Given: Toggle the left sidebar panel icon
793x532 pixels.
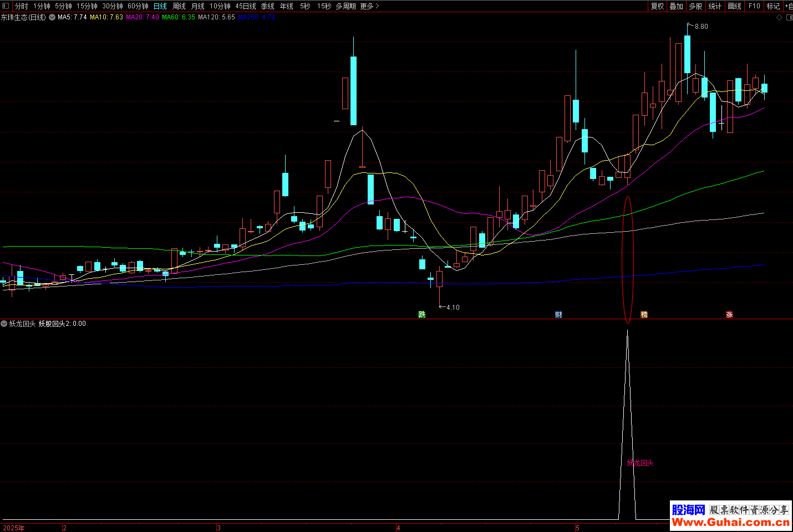Looking at the screenshot, I should pos(6,6).
